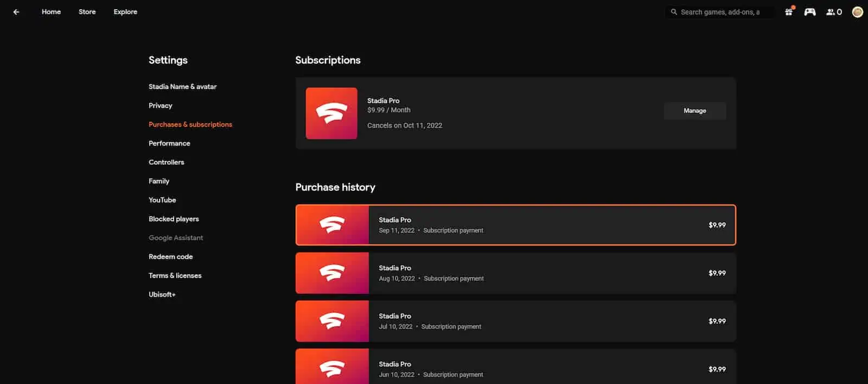The height and width of the screenshot is (384, 868).
Task: Open Sep 11, 2022 Stadia Pro payment
Action: 516,225
